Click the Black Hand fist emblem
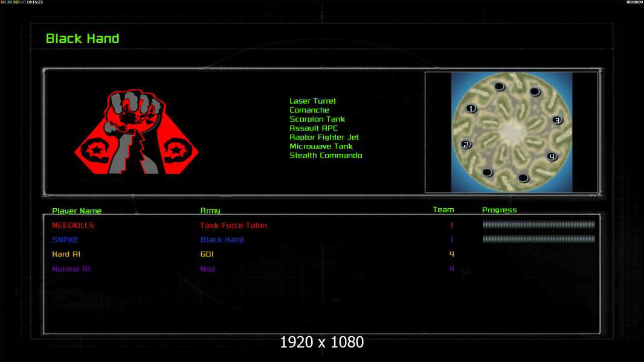The image size is (644, 362). click(x=137, y=132)
